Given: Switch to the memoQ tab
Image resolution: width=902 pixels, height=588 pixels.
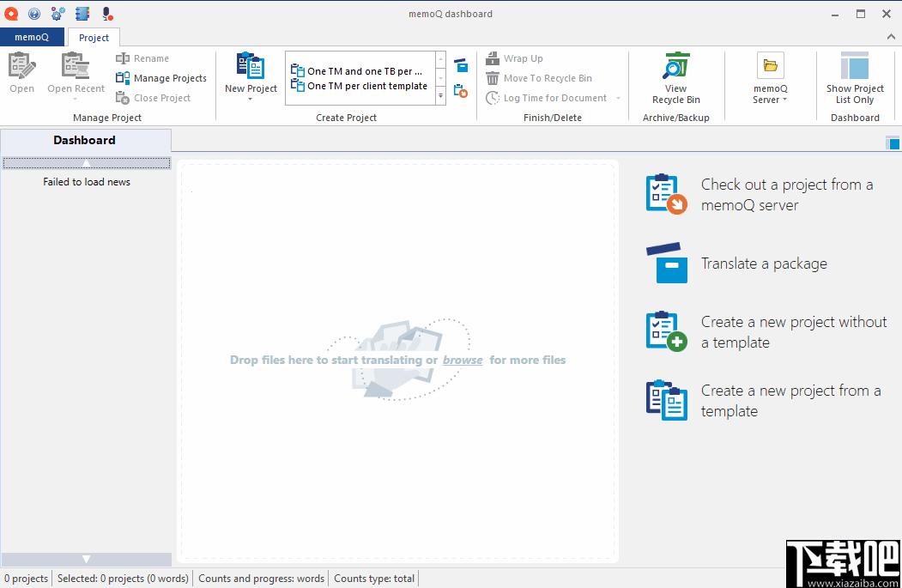Looking at the screenshot, I should point(32,37).
